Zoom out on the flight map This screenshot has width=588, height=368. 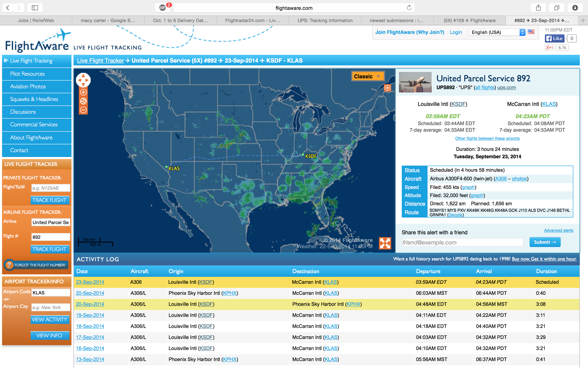pos(83,110)
